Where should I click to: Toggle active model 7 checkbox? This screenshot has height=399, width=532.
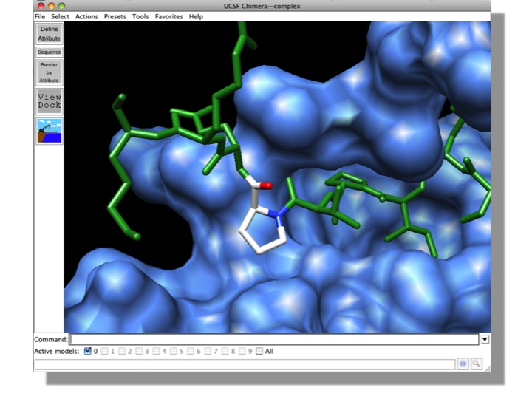208,351
